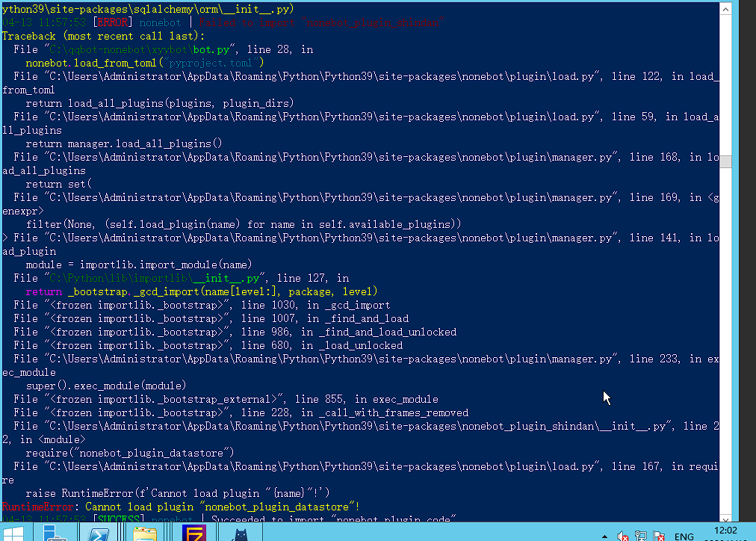Viewport: 756px width, 541px height.
Task: Open the clock showing 12:02
Action: 725,531
